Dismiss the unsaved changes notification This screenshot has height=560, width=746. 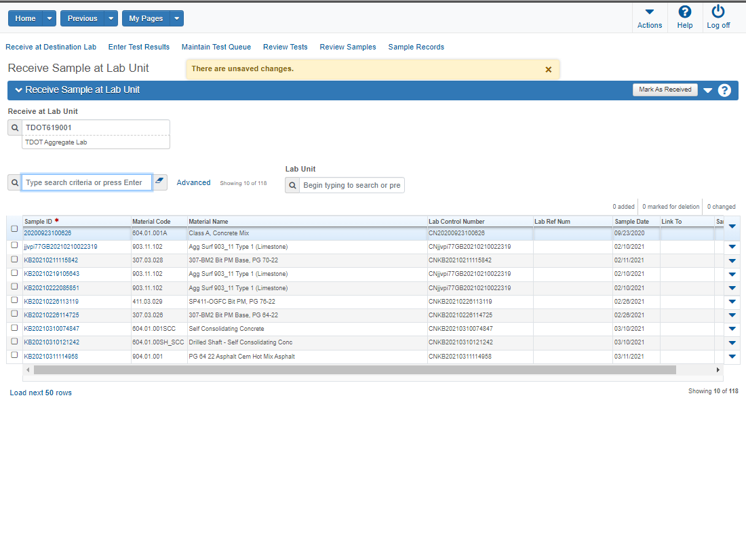click(548, 69)
